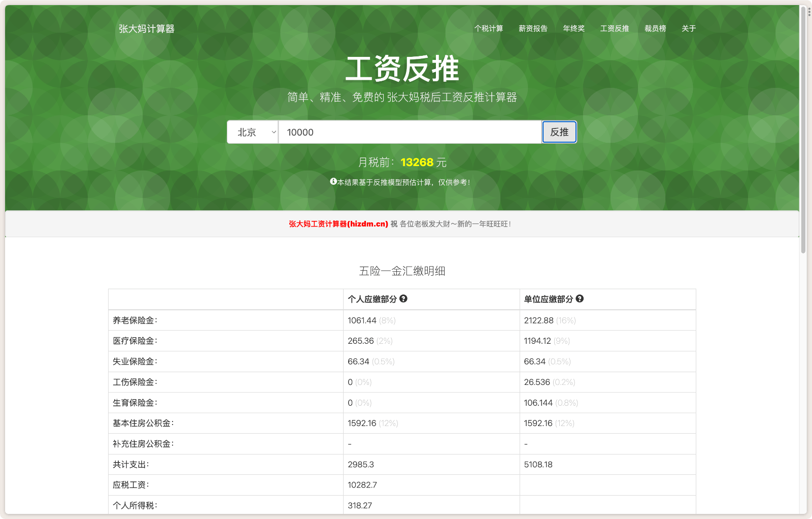
Task: Switch to the 年终奖 page
Action: 573,29
